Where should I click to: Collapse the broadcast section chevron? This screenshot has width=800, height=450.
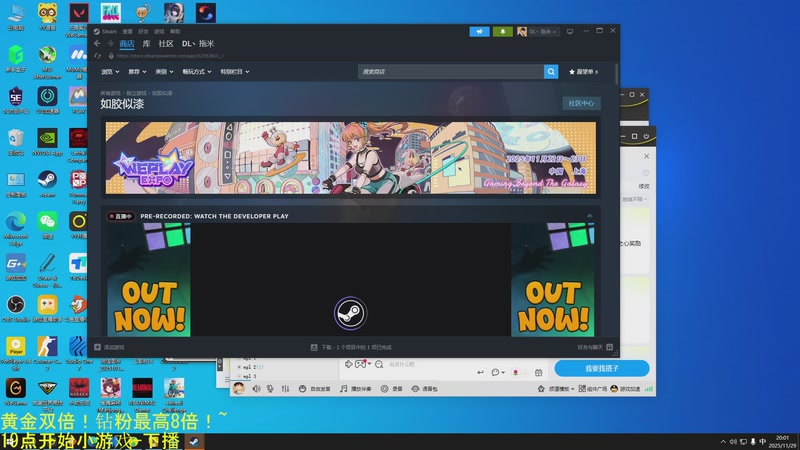point(589,216)
